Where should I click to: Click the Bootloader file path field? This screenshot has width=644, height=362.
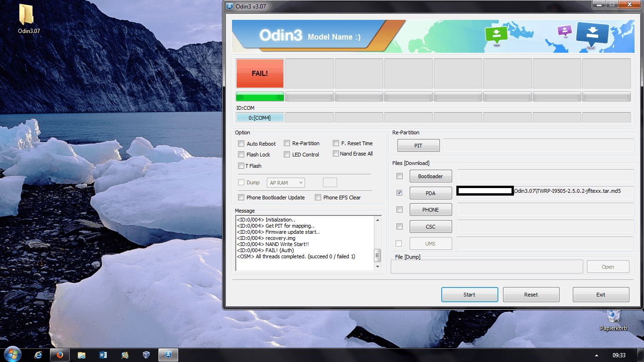(545, 176)
